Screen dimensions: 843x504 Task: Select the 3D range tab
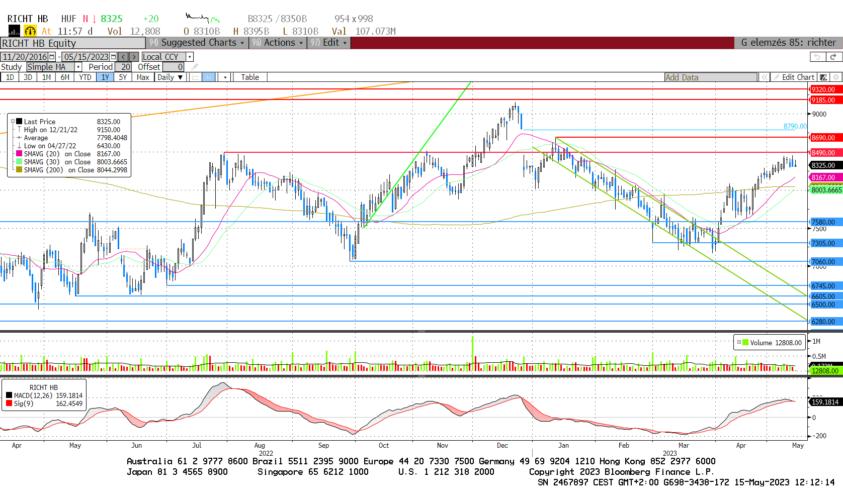click(x=28, y=77)
